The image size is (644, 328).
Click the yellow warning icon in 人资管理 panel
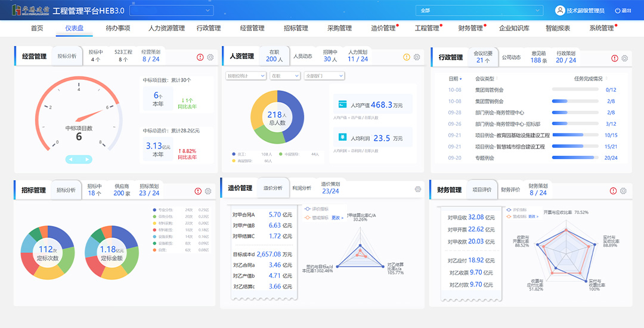[x=407, y=57]
